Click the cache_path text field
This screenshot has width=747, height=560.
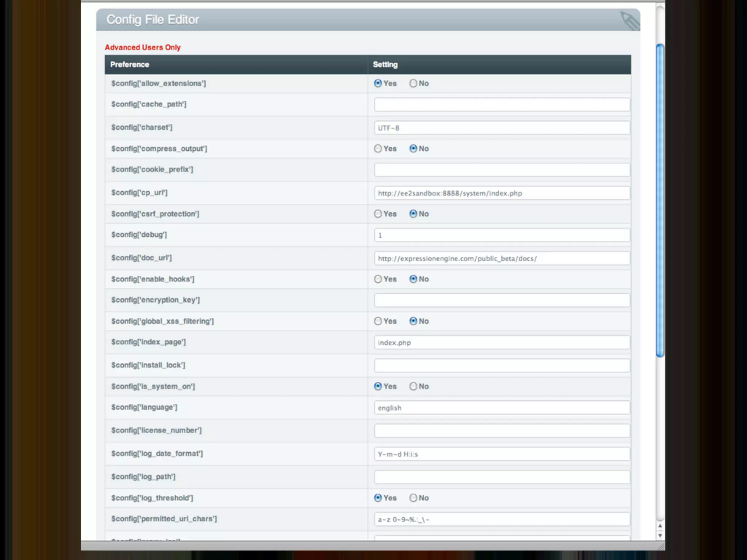coord(502,105)
